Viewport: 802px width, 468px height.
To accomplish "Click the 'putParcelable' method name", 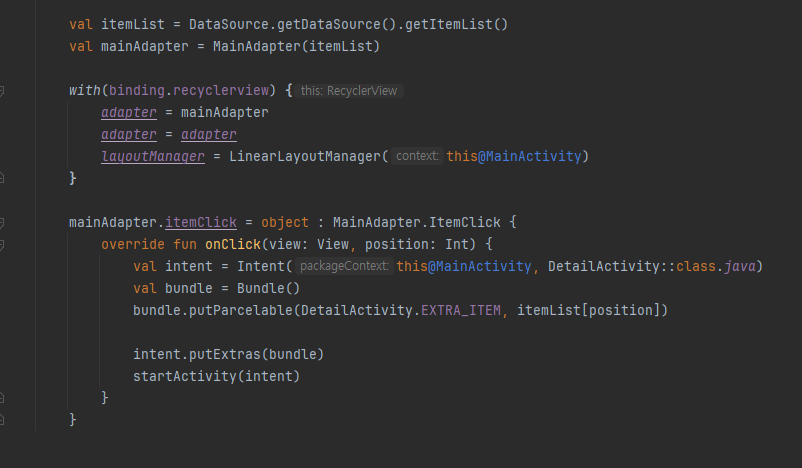I will click(241, 310).
